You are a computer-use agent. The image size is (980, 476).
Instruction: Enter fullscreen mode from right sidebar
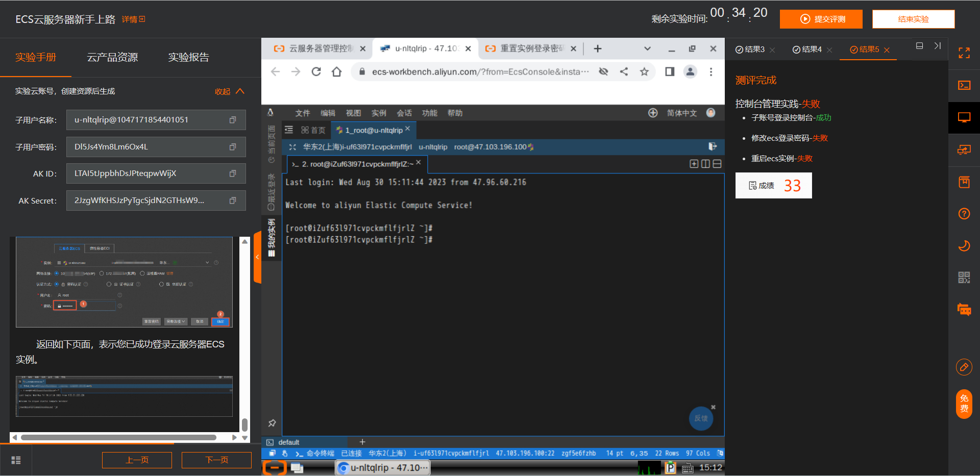(964, 53)
